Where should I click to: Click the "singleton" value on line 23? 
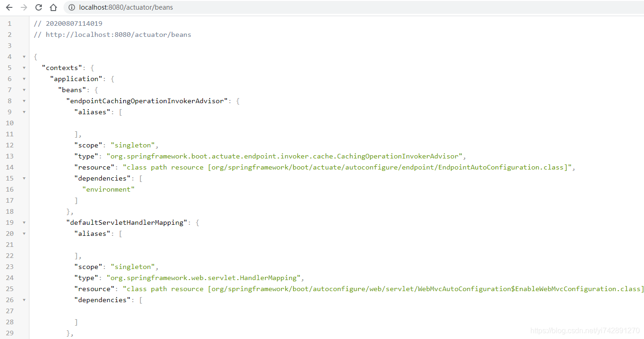132,267
